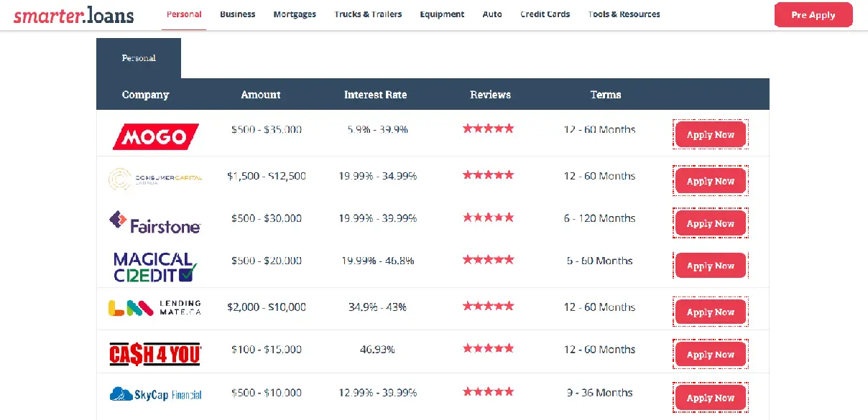
Task: Click the Interest Rate column header
Action: coord(376,95)
